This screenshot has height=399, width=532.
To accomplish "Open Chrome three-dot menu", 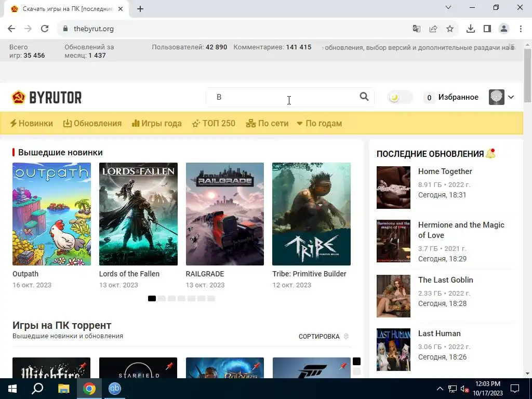I will pyautogui.click(x=521, y=29).
